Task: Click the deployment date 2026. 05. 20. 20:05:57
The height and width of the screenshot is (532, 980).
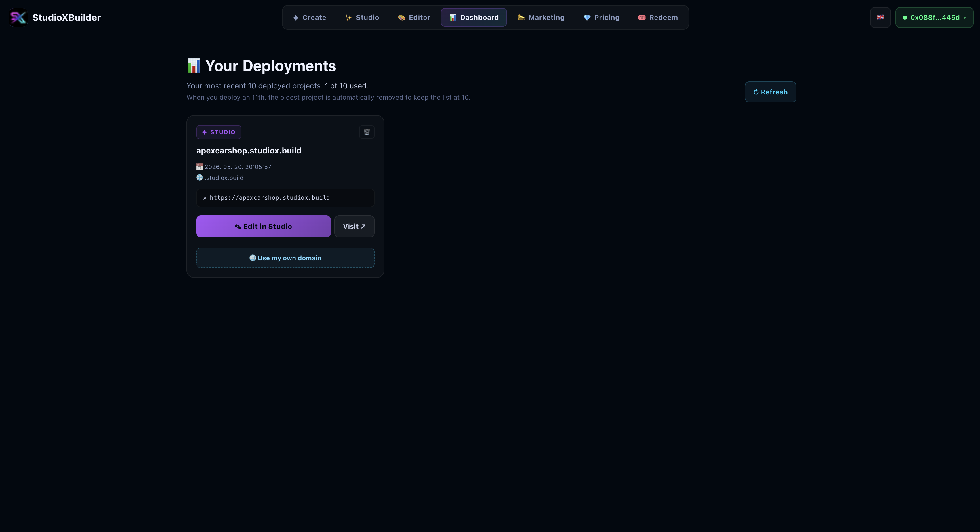Action: coord(238,167)
